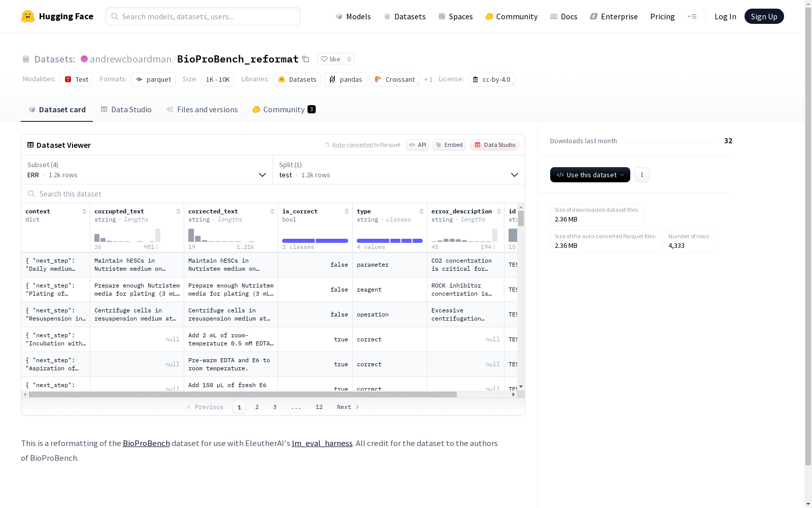Switch to the Dataset card tab
Screen dimensions: 812x508
click(57, 109)
